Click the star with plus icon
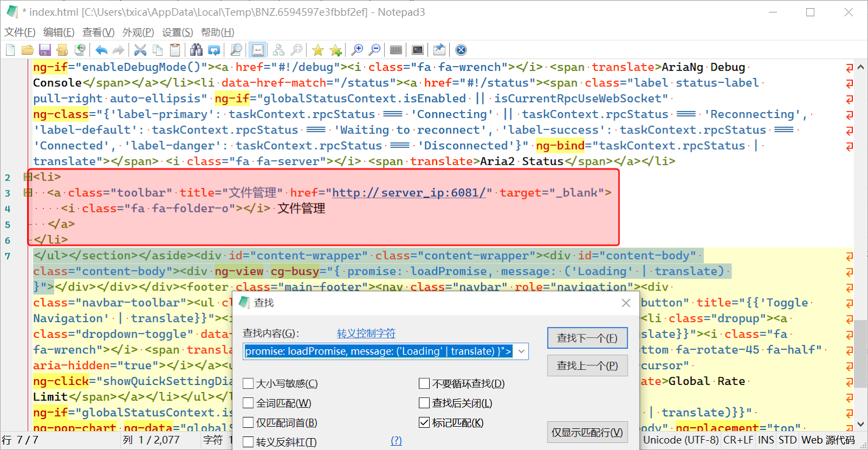This screenshot has height=450, width=868. point(336,50)
